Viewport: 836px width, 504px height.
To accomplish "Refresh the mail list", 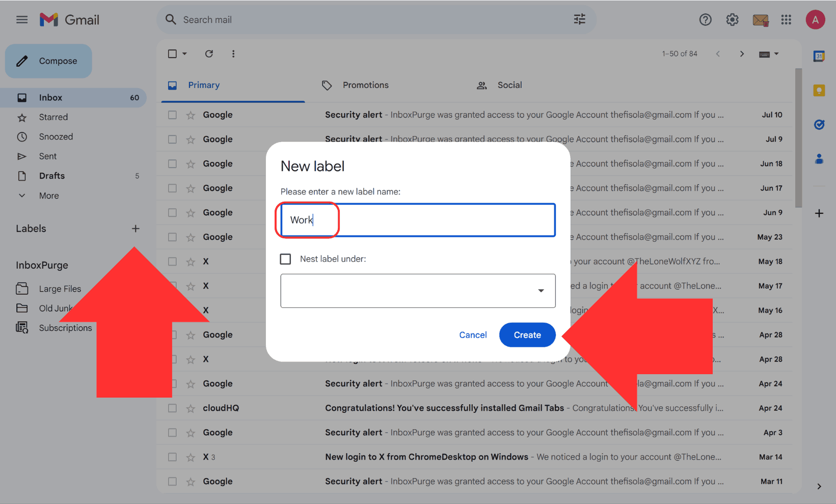I will pos(209,54).
